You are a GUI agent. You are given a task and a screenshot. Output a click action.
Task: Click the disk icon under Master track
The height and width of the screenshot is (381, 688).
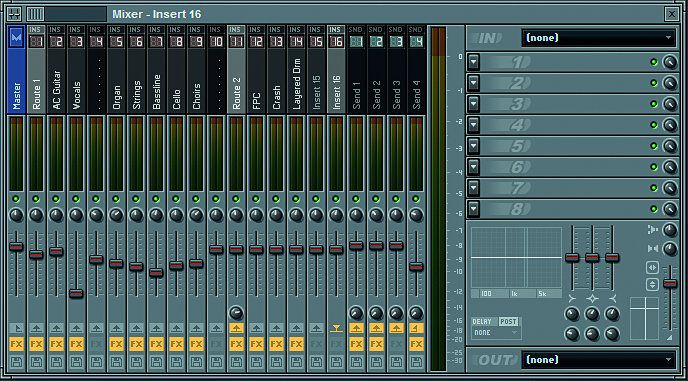(x=16, y=362)
